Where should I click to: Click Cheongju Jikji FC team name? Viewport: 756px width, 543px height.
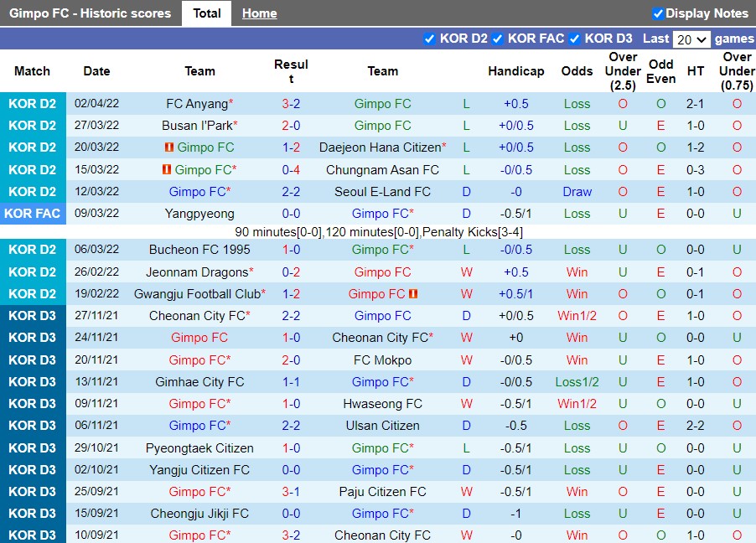point(199,513)
